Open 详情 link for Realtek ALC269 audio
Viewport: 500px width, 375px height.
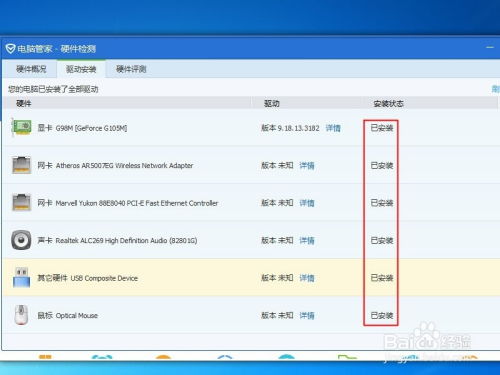pyautogui.click(x=307, y=240)
